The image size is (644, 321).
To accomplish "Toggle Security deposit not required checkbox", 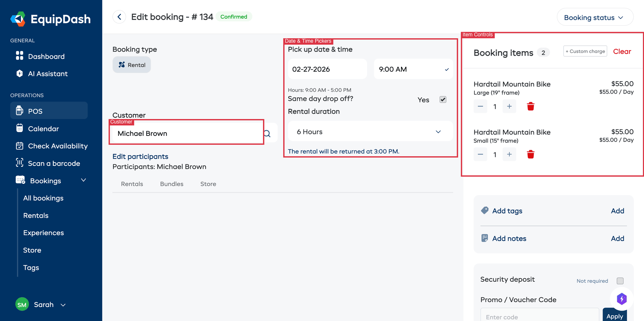I will pyautogui.click(x=620, y=281).
